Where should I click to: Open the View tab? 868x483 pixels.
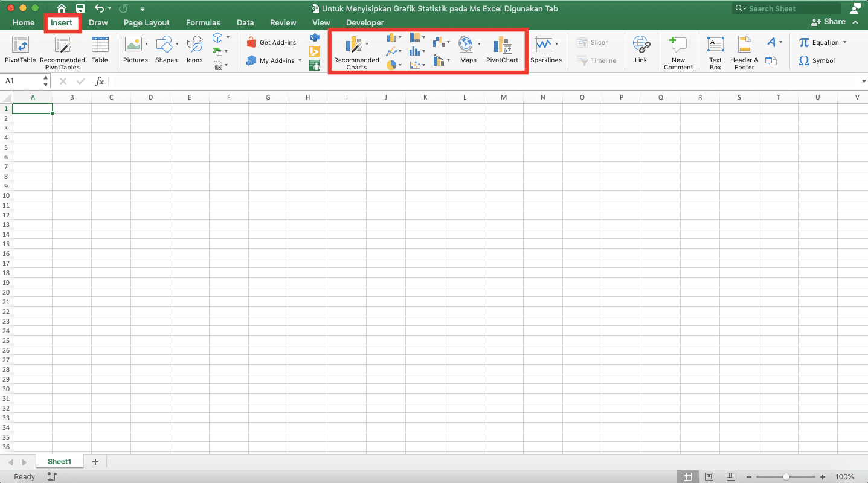tap(321, 22)
